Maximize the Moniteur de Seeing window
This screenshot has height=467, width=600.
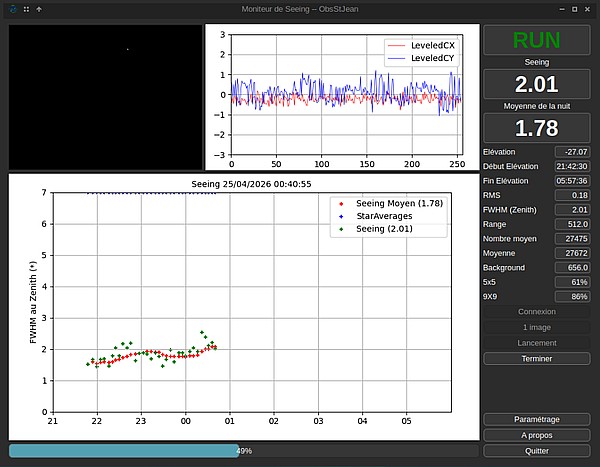[x=574, y=9]
